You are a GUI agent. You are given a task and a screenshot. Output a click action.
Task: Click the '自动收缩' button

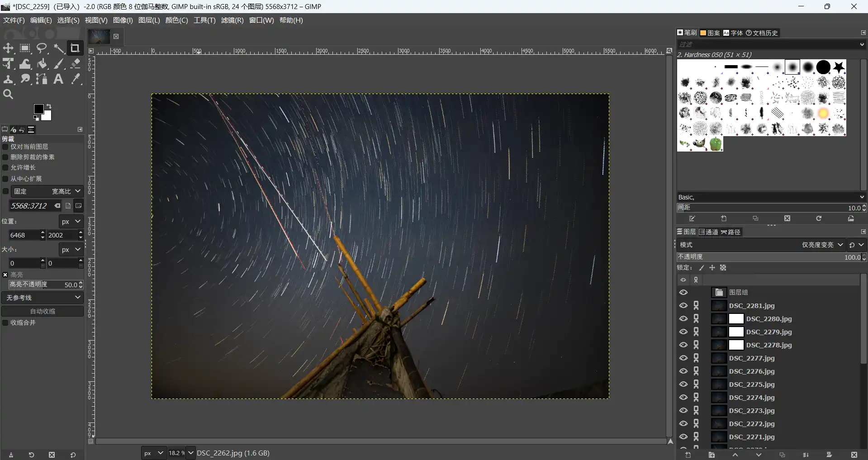pyautogui.click(x=43, y=311)
